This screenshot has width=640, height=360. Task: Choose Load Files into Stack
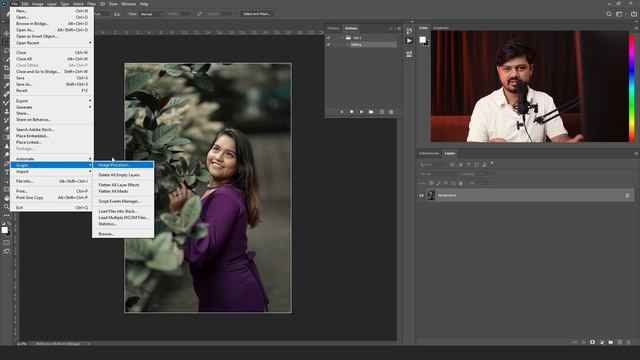click(123, 211)
